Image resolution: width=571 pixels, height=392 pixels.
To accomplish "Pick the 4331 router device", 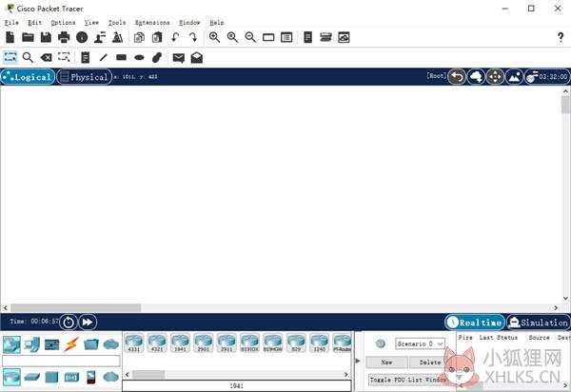I will [x=134, y=343].
